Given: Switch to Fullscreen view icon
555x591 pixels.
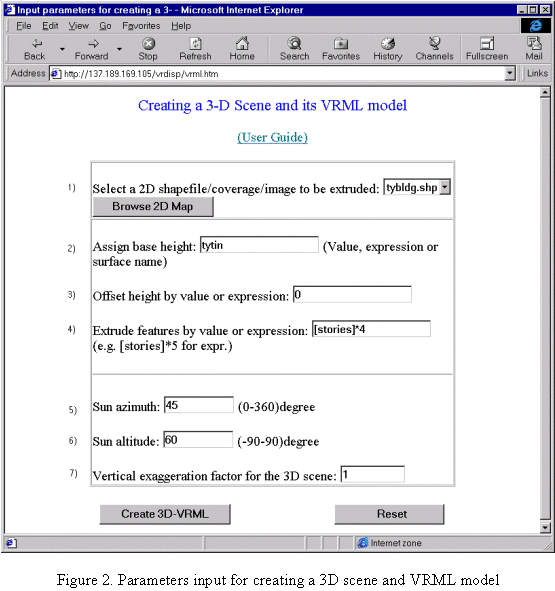Looking at the screenshot, I should (x=487, y=44).
